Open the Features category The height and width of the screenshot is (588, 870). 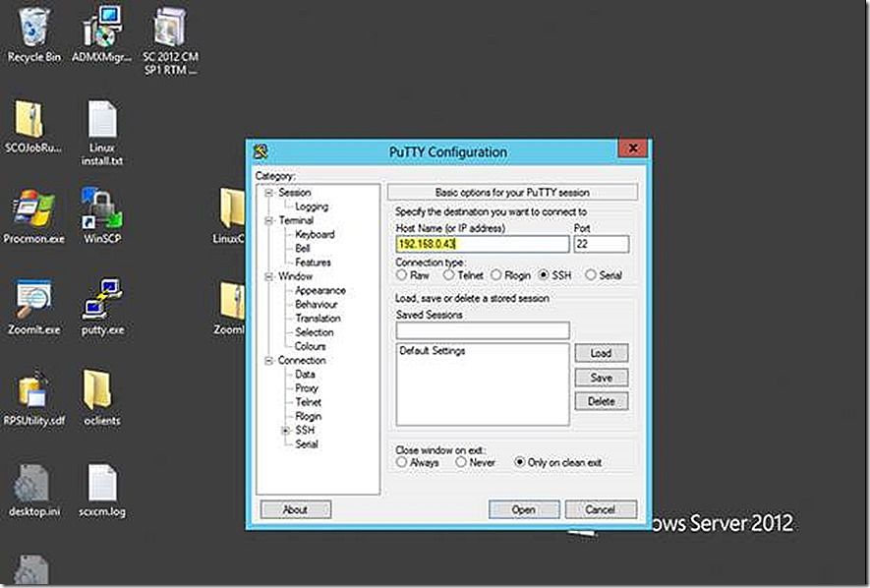[313, 262]
